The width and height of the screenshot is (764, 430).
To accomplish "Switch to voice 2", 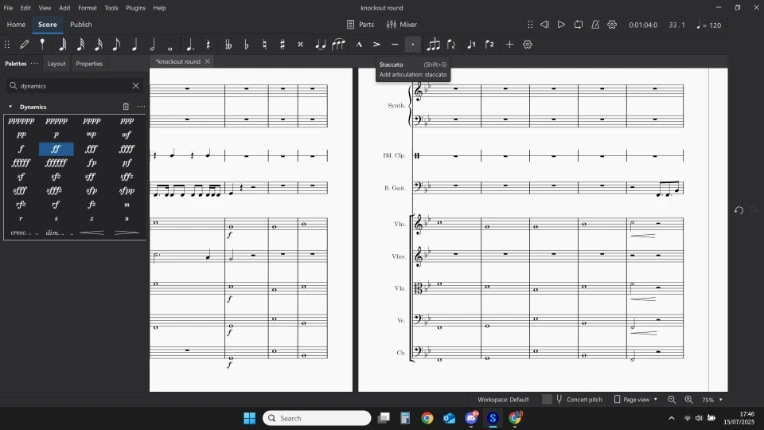I will (490, 45).
